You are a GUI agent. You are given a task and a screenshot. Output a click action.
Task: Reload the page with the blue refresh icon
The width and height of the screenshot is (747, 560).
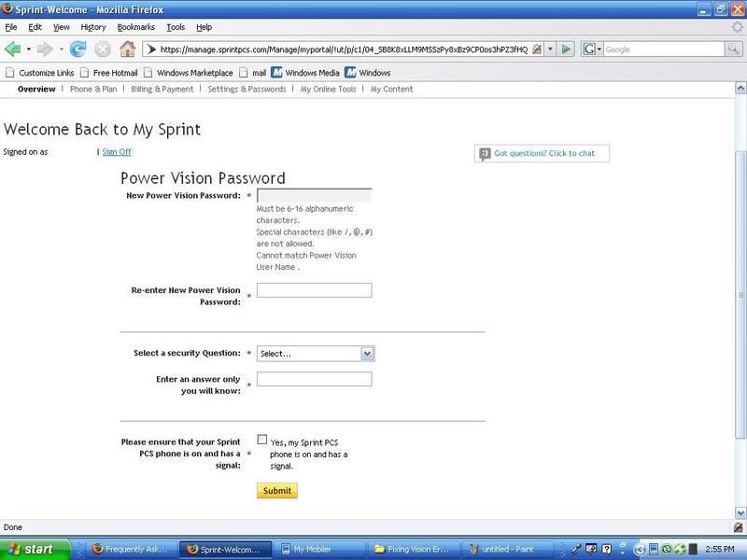coord(78,49)
